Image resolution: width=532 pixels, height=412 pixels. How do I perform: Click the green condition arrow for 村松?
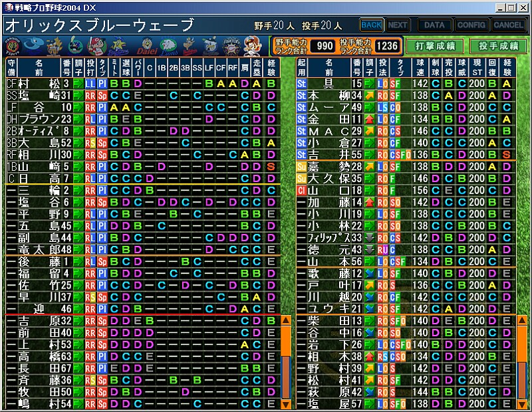(x=78, y=84)
